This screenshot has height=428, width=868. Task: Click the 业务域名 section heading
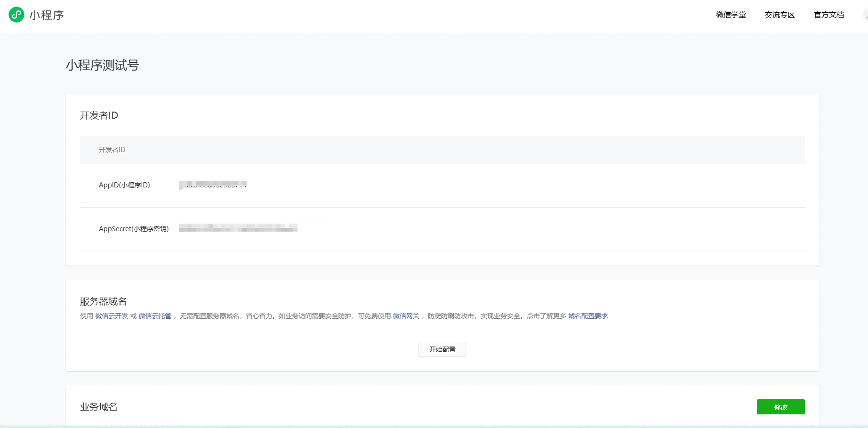[99, 407]
